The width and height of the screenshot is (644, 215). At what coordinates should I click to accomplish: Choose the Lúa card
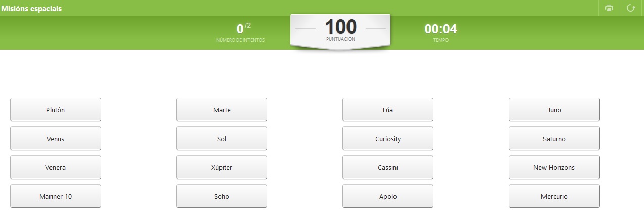388,110
